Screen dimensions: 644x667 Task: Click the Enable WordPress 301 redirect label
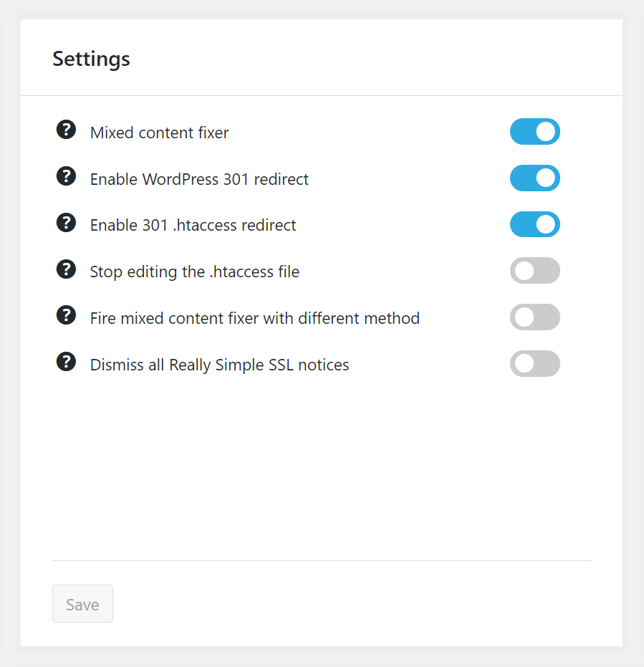point(199,179)
